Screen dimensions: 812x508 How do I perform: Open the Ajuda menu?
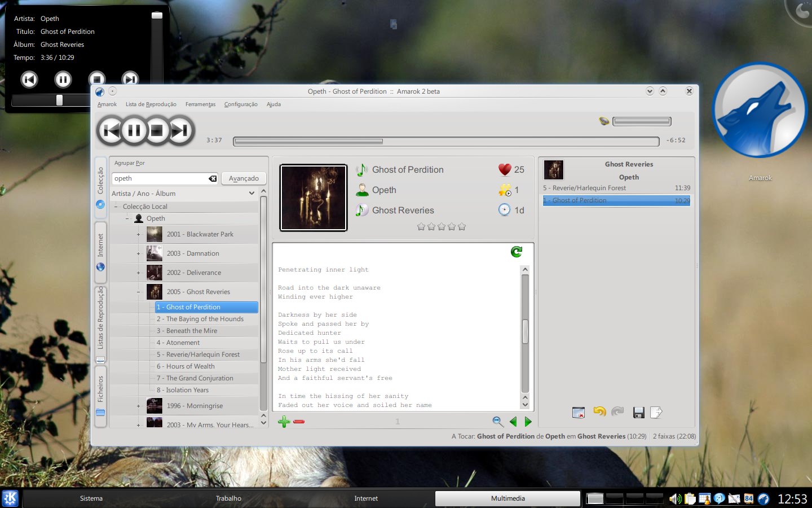[x=273, y=104]
